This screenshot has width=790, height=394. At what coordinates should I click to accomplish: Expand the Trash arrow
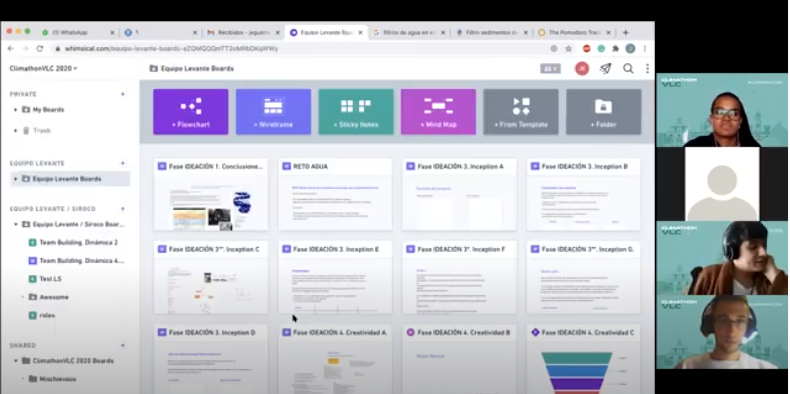pyautogui.click(x=16, y=130)
